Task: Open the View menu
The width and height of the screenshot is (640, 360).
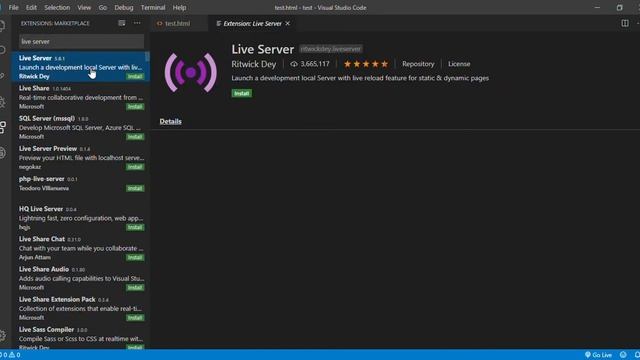Action: click(84, 7)
